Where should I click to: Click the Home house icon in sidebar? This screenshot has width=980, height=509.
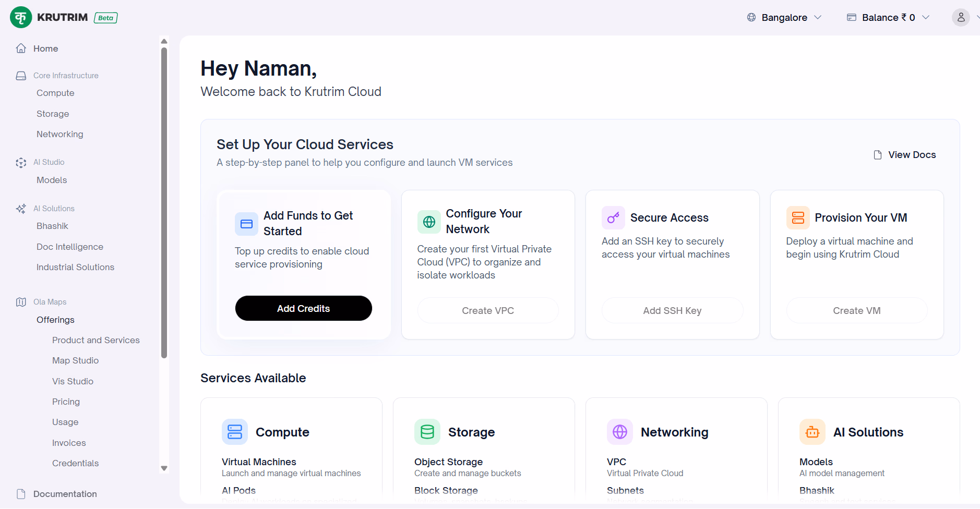click(x=21, y=49)
